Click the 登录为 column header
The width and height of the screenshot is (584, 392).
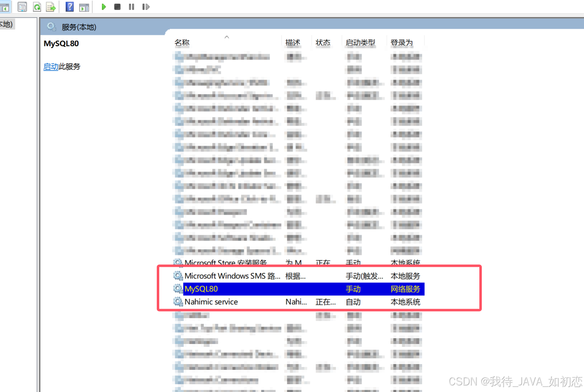(401, 42)
